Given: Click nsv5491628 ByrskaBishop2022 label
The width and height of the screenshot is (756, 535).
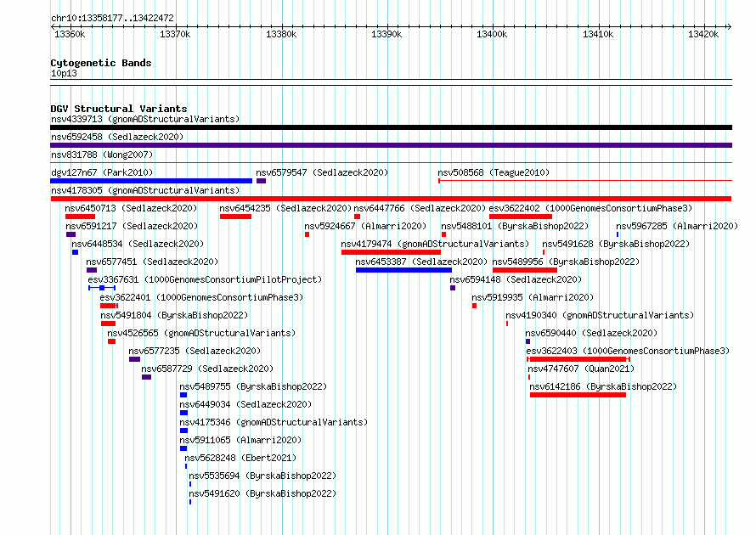Looking at the screenshot, I should point(616,244).
